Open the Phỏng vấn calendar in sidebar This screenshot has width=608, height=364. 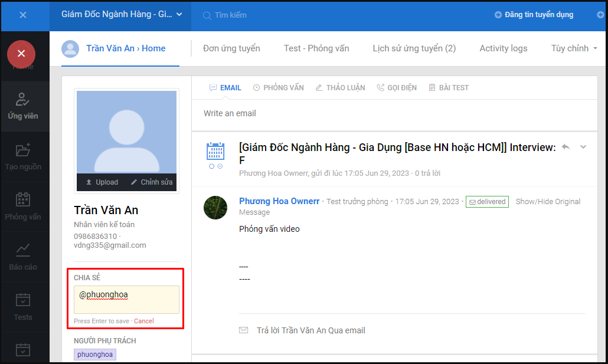coord(23,206)
